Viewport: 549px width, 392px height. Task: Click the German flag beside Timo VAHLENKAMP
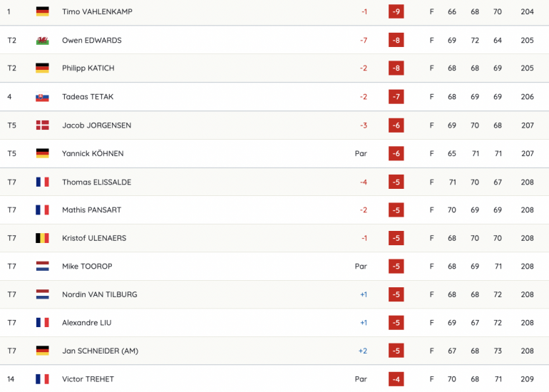tap(42, 11)
